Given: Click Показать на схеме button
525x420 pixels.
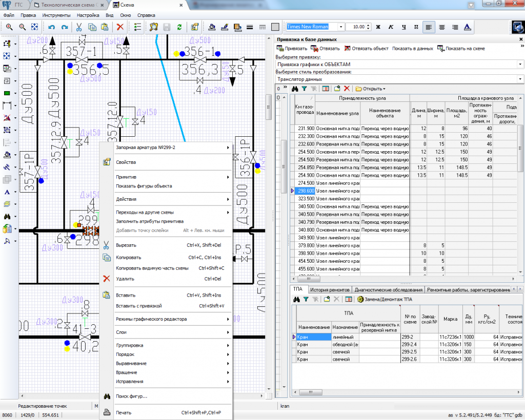Looking at the screenshot, I should [461, 49].
